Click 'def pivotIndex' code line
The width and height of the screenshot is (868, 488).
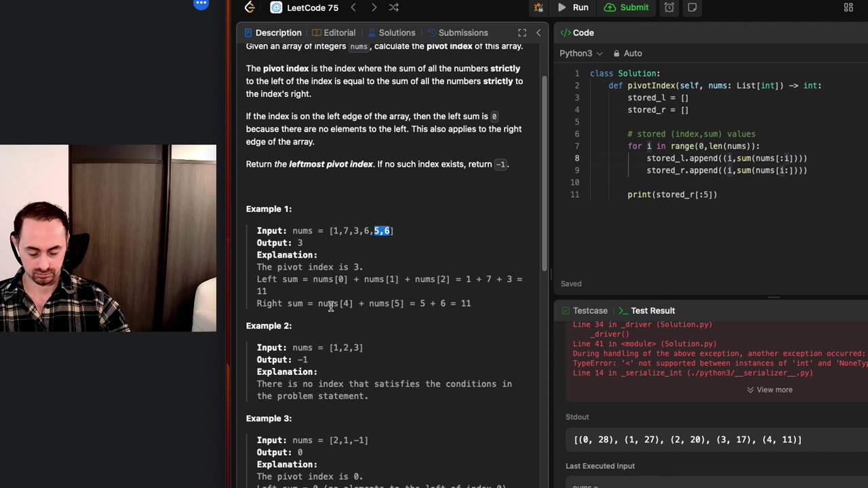[x=715, y=85]
